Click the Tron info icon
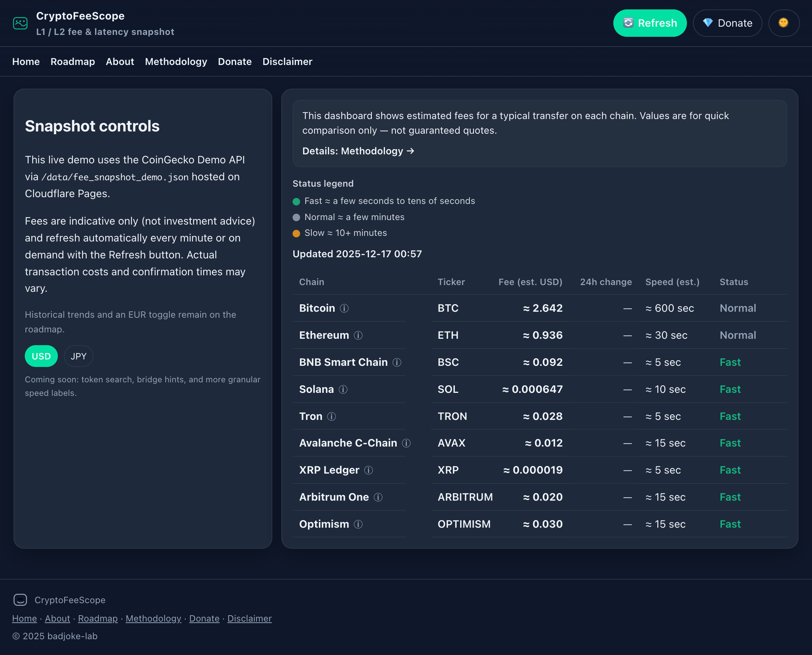The image size is (812, 655). 331,417
